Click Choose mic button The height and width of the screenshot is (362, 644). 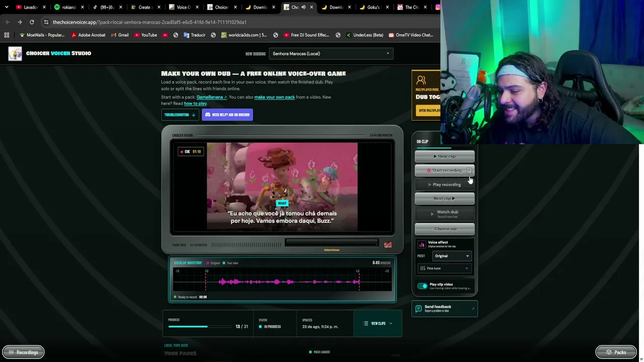[x=444, y=229]
